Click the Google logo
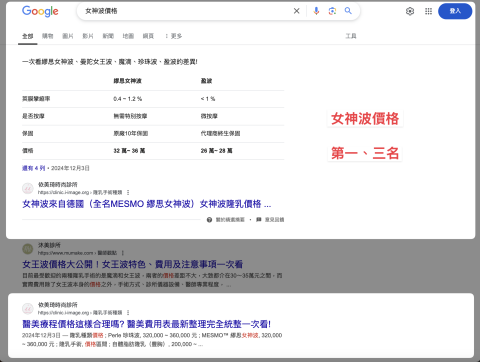The width and height of the screenshot is (480, 362). coord(40,11)
